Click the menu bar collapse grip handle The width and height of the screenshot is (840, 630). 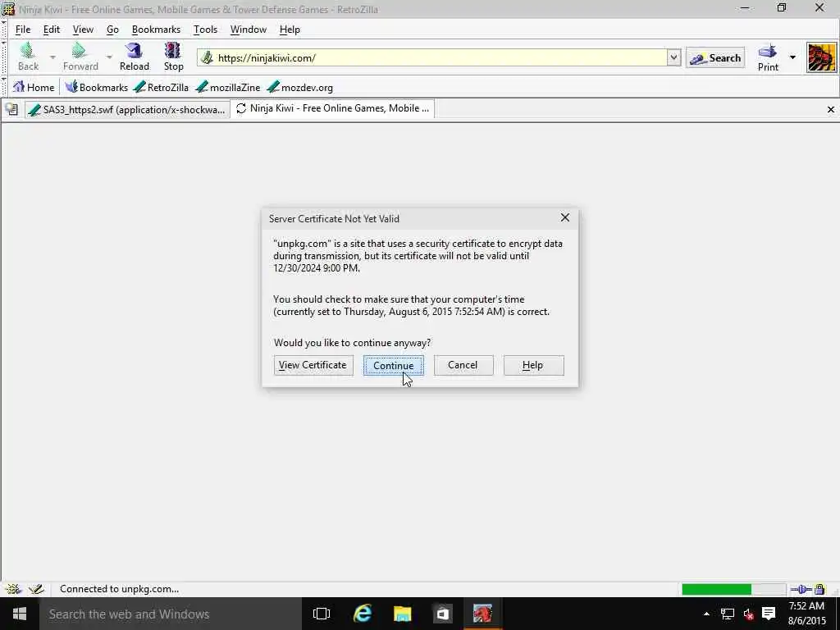4,30
